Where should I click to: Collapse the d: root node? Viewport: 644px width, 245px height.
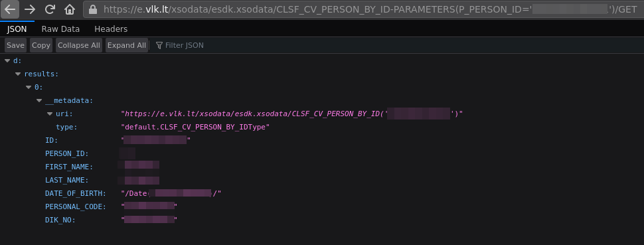coord(7,61)
